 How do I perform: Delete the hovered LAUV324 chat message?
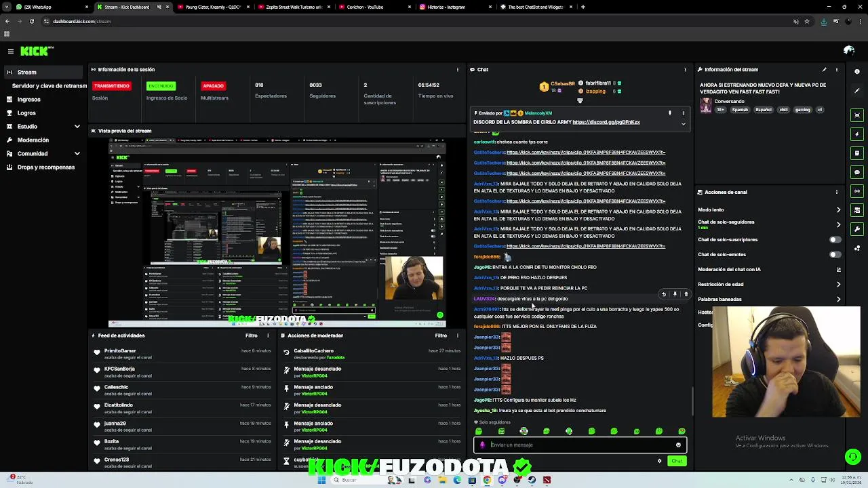click(x=686, y=294)
